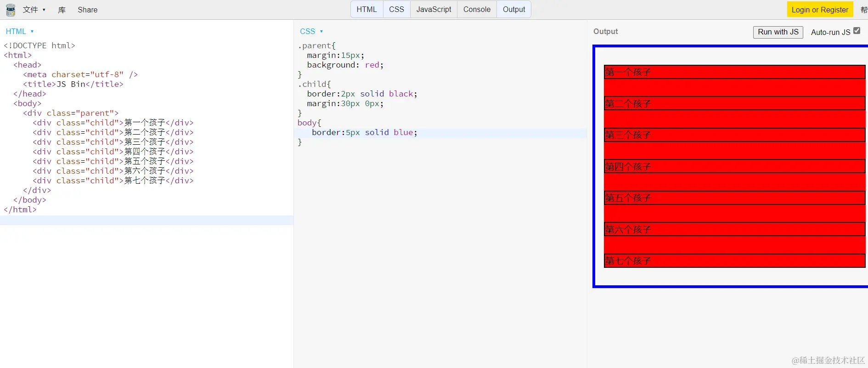This screenshot has height=368, width=868.
Task: Click the <title>JS Bin</title> line
Action: tap(73, 84)
